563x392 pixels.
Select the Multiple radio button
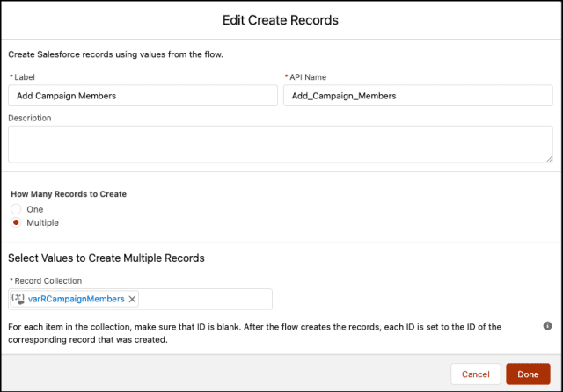[x=16, y=222]
